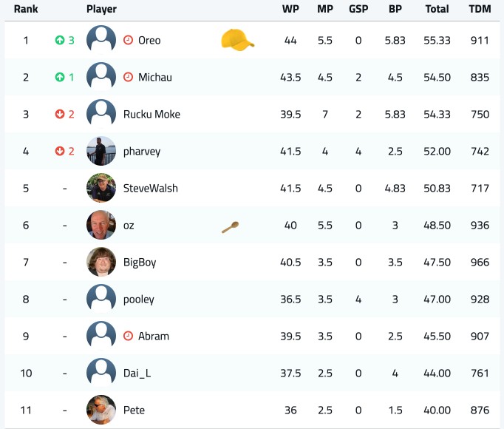This screenshot has height=429, width=504.
Task: Open pharvey's profile photo
Action: (x=101, y=151)
